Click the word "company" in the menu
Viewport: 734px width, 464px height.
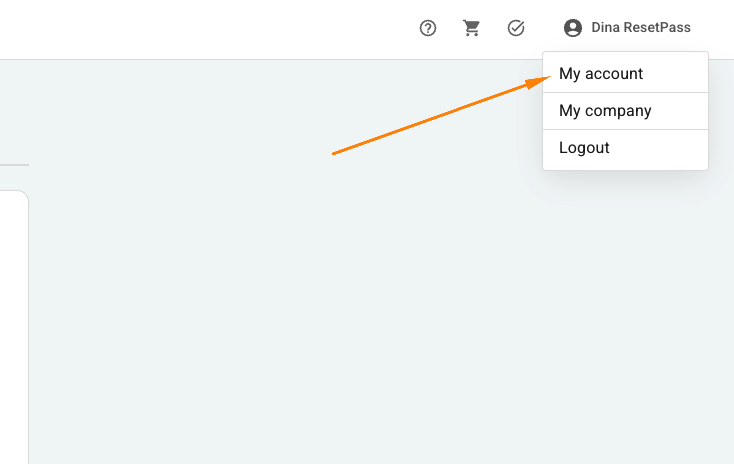point(618,111)
